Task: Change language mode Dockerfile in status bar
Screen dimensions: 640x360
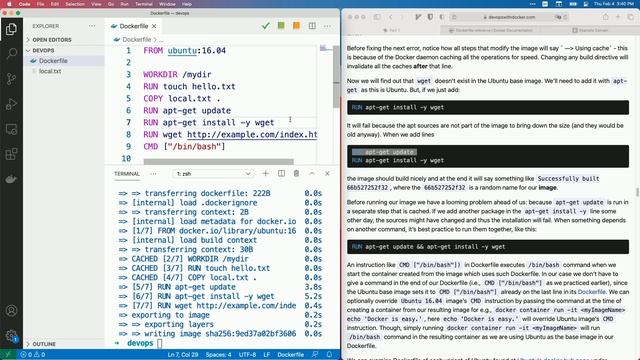Action: click(290, 355)
